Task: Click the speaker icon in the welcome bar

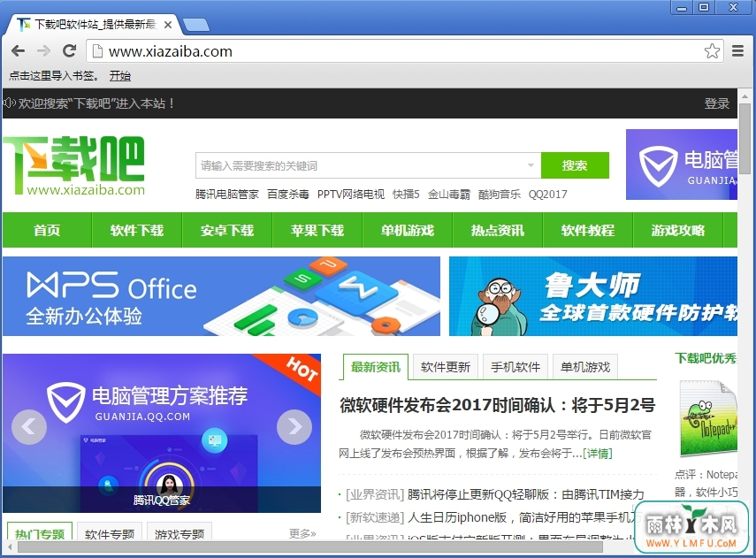Action: [x=9, y=103]
